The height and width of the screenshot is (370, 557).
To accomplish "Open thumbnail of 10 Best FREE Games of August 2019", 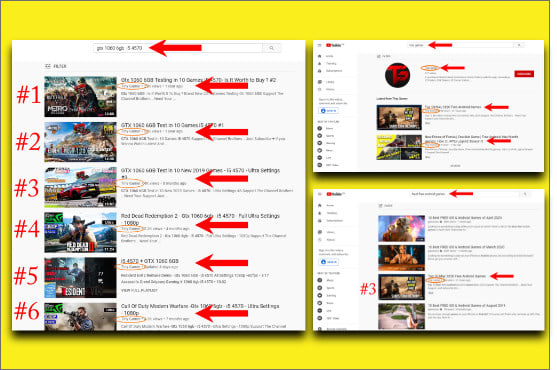I will click(401, 316).
